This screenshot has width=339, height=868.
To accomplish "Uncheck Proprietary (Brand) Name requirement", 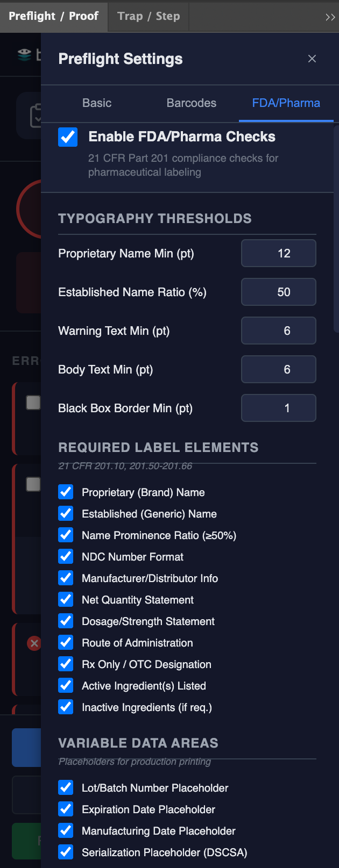I will coord(65,492).
